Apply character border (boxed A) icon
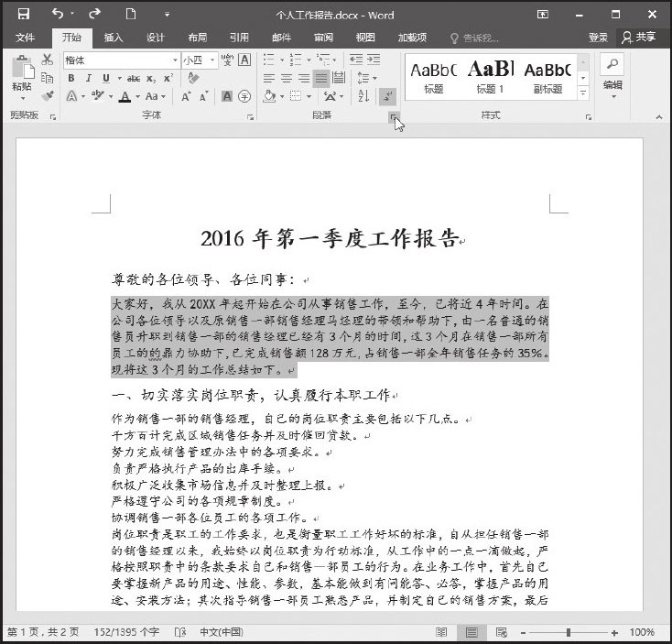Screen dimensions: 672x644 click(244, 60)
